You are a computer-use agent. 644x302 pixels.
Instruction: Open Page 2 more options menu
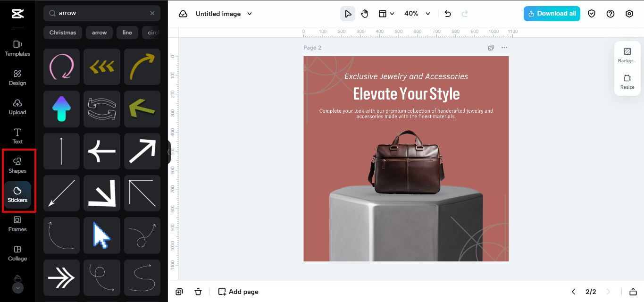click(504, 48)
